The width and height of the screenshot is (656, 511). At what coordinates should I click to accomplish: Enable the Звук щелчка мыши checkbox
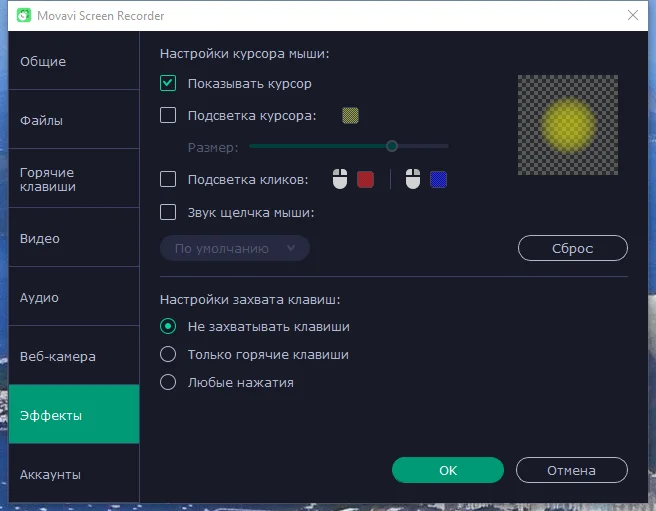(168, 212)
